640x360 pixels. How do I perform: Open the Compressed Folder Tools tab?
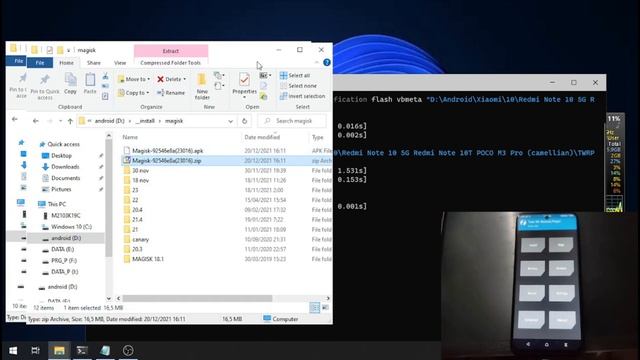pos(171,63)
